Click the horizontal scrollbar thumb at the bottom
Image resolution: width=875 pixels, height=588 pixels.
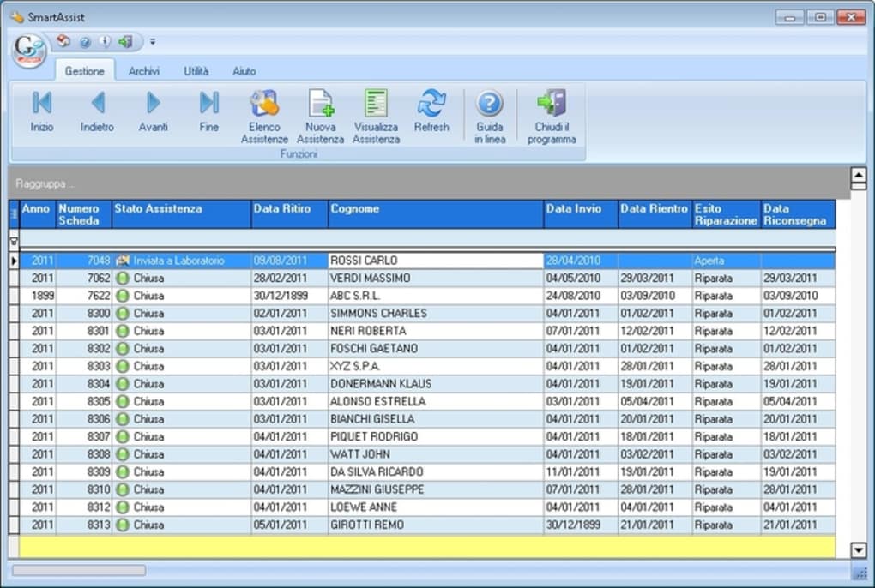point(79,570)
